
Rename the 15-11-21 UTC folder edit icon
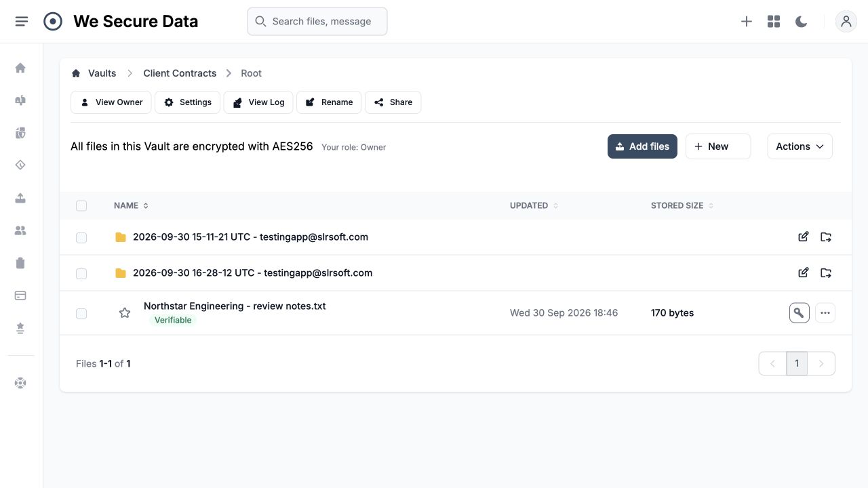coord(804,237)
